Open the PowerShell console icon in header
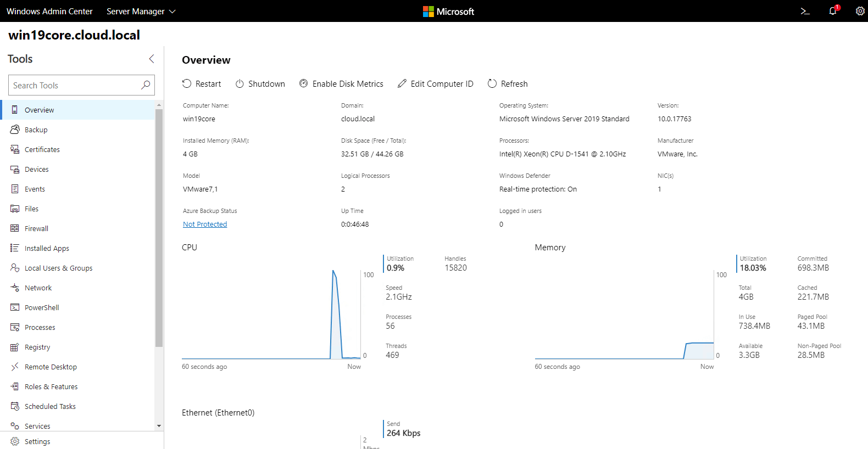This screenshot has height=449, width=868. coord(805,11)
